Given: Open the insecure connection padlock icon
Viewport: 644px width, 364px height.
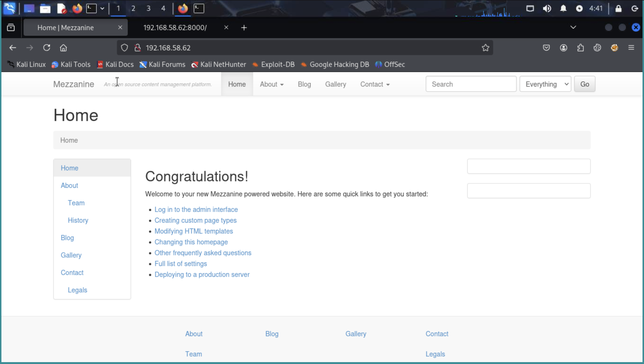Looking at the screenshot, I should pyautogui.click(x=137, y=48).
